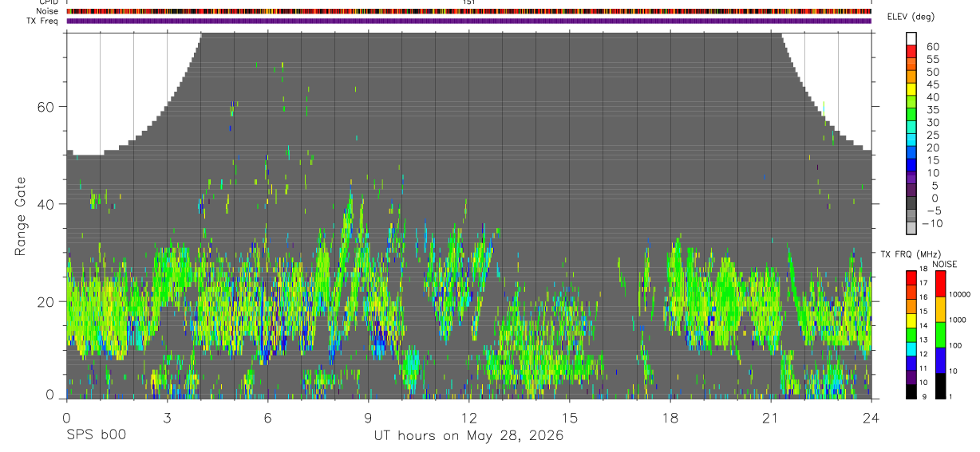Click 'UT hours on May 28, 2026' label
Image resolution: width=980 pixels, height=452 pixels.
click(x=469, y=436)
